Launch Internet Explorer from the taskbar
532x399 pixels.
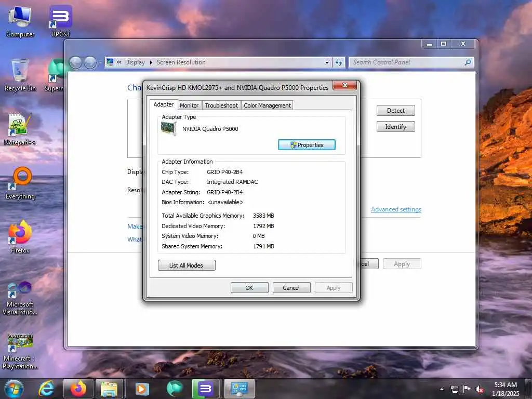46,389
